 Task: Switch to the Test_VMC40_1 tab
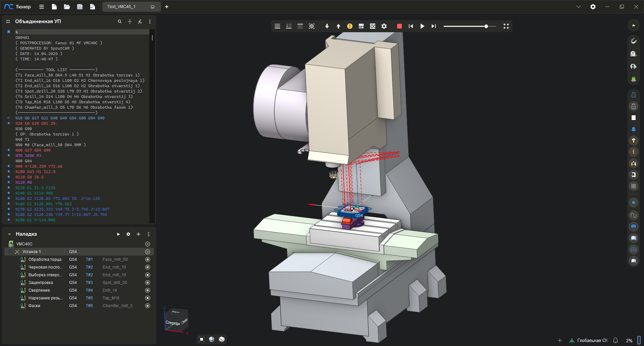(121, 7)
